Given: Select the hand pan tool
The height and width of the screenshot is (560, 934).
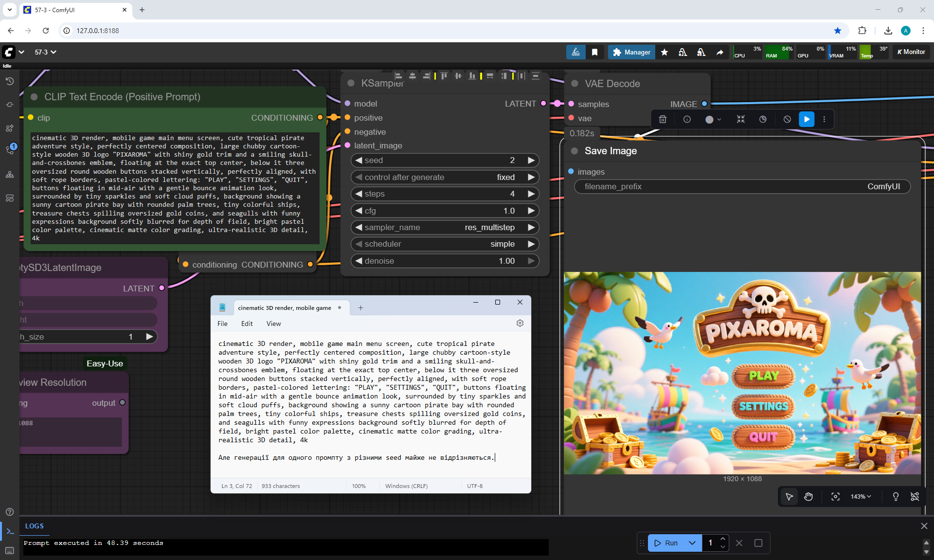Looking at the screenshot, I should click(x=808, y=496).
